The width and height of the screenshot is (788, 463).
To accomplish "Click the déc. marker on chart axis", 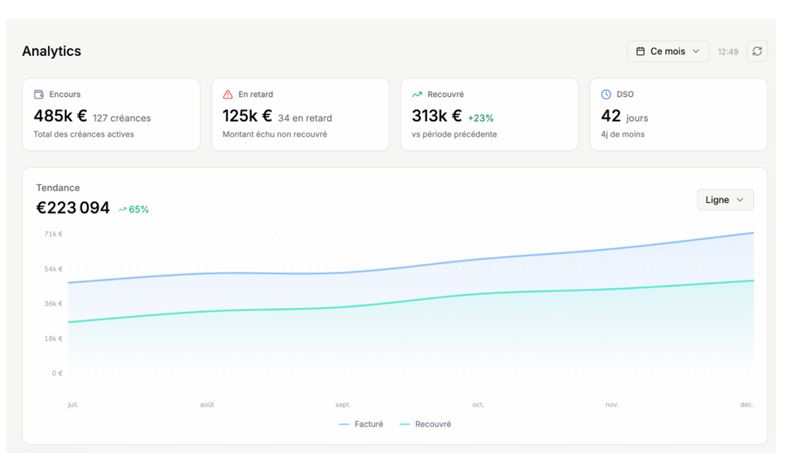I will click(746, 404).
